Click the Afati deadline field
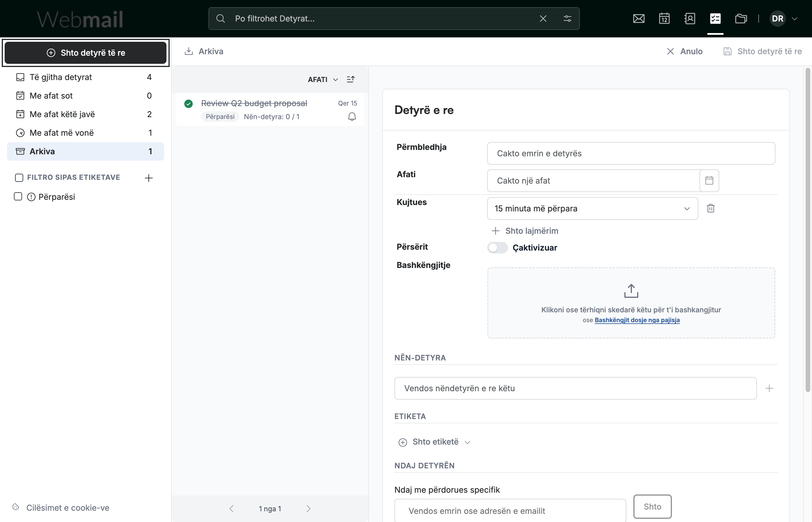The width and height of the screenshot is (812, 522). click(x=593, y=181)
